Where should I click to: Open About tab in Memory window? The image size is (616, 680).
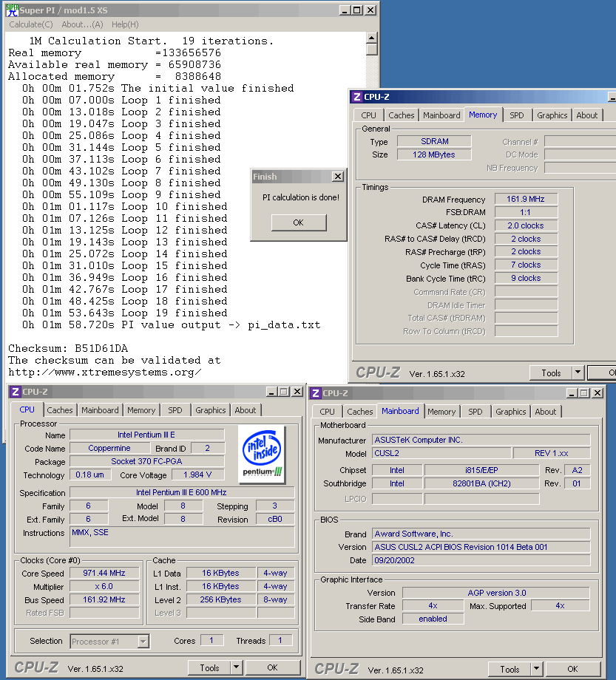[587, 115]
